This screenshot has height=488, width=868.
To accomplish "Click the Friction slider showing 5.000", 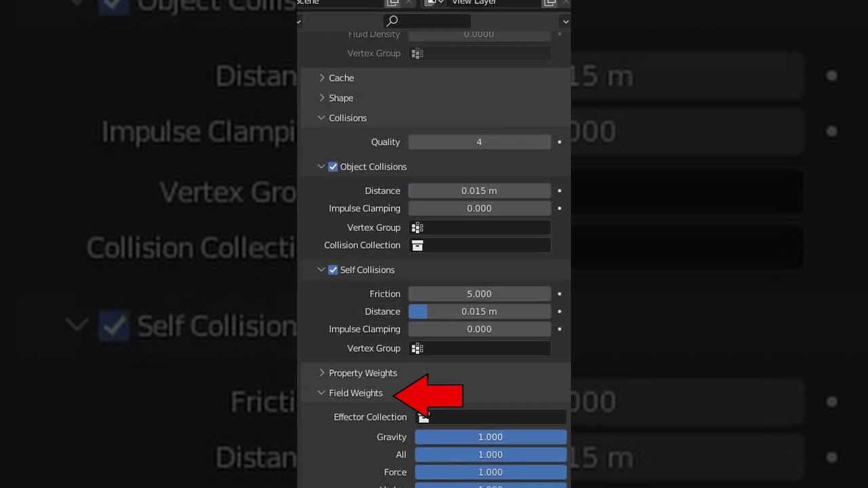I will [x=479, y=294].
